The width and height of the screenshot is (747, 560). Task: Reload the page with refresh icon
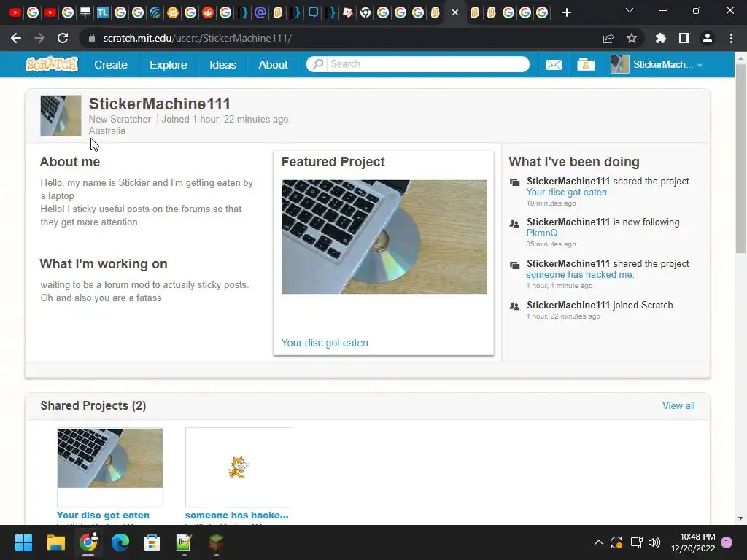(63, 38)
